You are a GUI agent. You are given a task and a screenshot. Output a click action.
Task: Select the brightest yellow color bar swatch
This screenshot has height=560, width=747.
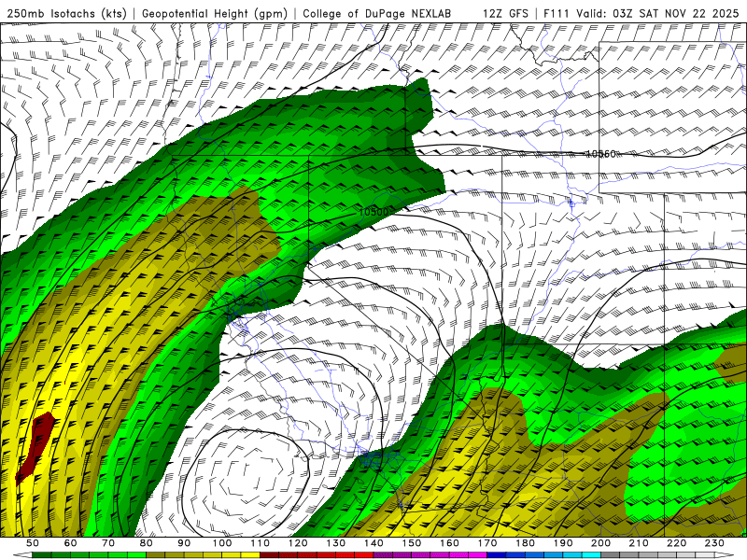(x=250, y=553)
